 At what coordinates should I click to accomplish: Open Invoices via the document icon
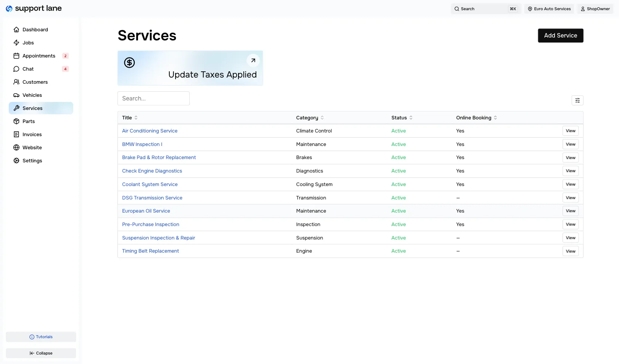click(x=16, y=134)
